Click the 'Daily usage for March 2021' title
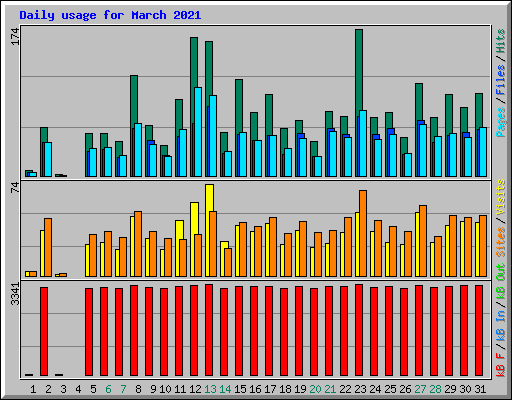This screenshot has width=512, height=400. 110,15
